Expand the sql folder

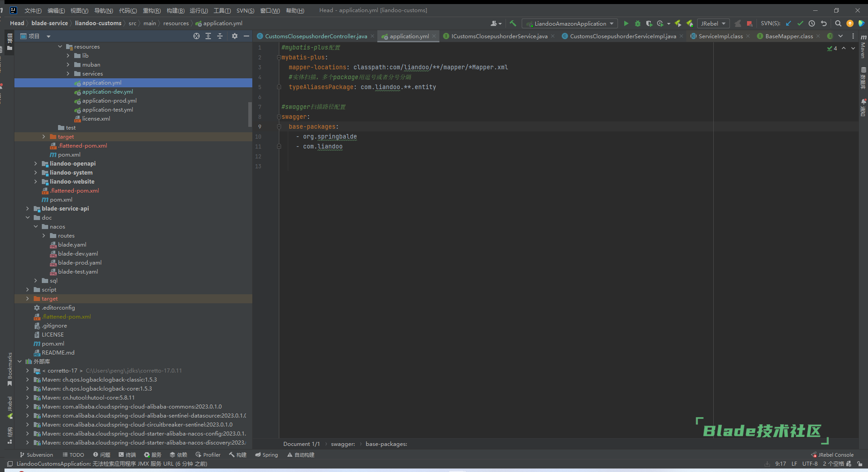tap(36, 281)
